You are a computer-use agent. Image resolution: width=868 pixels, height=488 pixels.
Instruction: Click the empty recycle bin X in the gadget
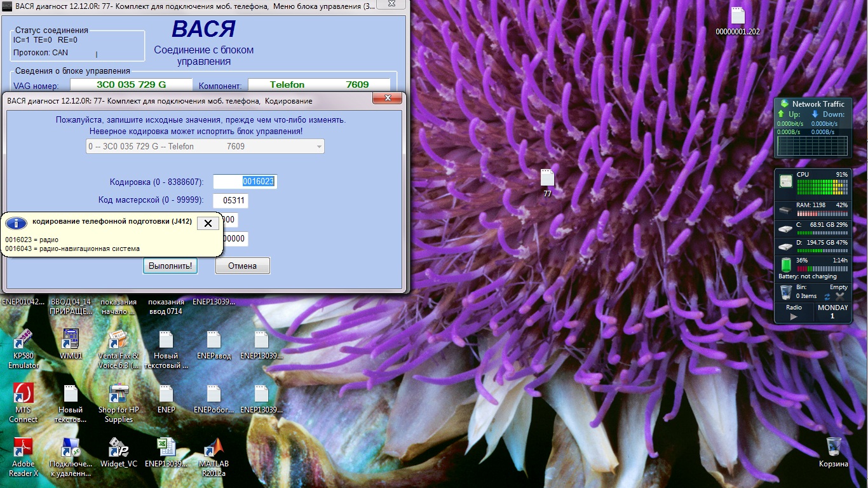840,296
